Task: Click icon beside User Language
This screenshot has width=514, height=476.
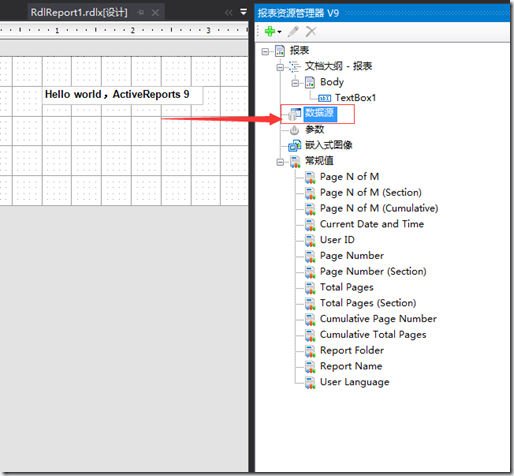Action: click(310, 383)
